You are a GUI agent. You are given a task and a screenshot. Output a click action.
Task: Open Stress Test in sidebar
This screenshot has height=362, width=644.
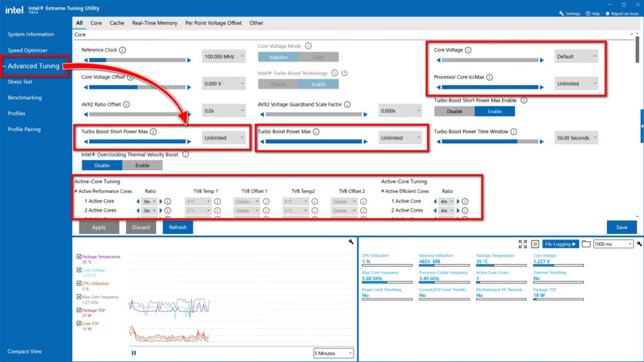click(x=20, y=82)
